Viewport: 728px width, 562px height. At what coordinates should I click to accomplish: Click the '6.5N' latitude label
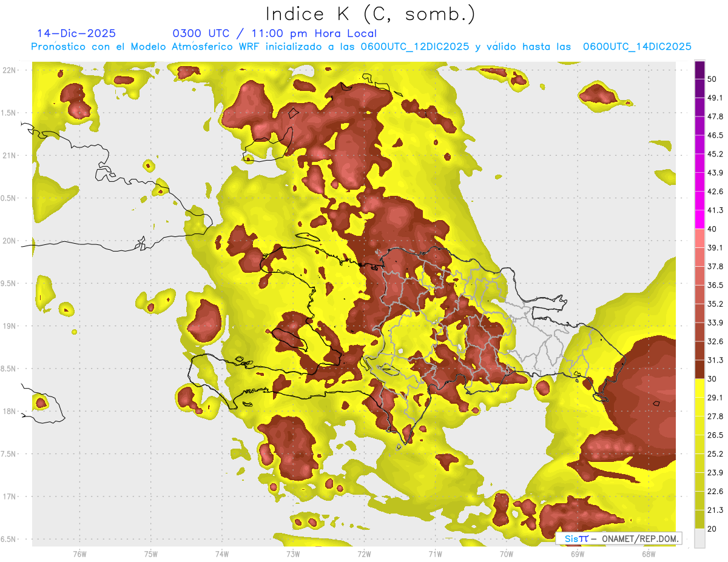(x=10, y=539)
